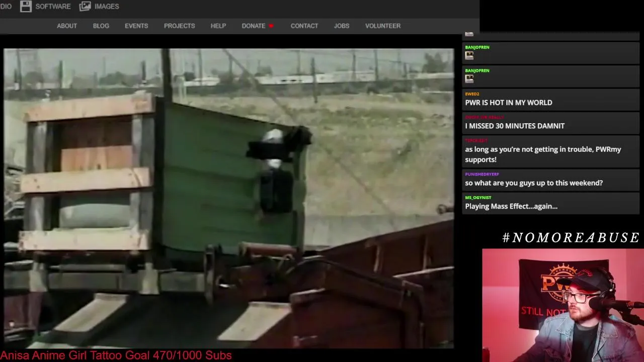644x362 pixels.
Task: Open the JOBS page
Action: (342, 26)
